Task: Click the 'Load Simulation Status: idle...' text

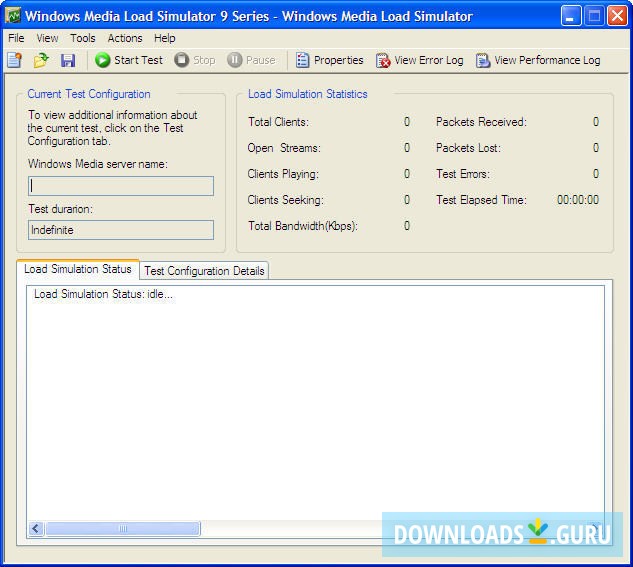Action: click(x=103, y=294)
